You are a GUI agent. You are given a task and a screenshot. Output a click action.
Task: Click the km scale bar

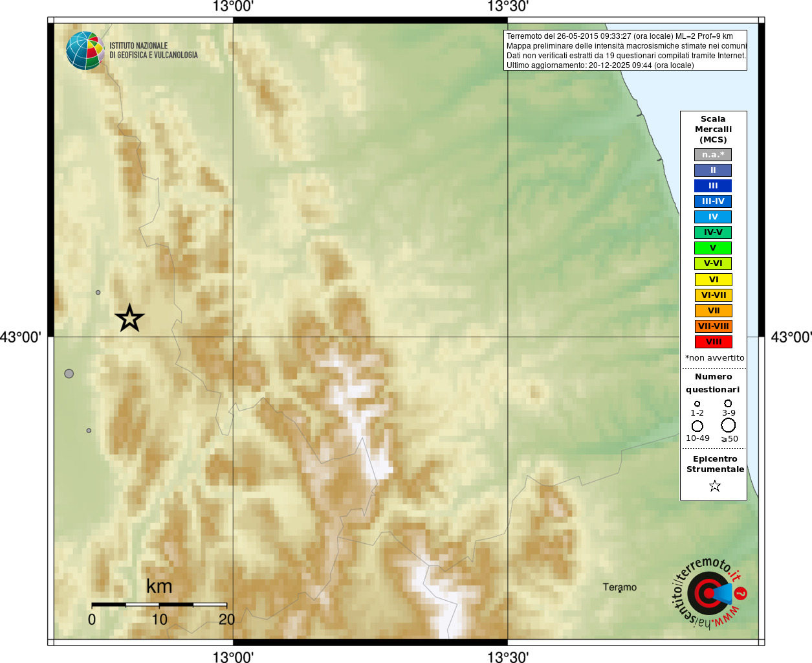[159, 604]
